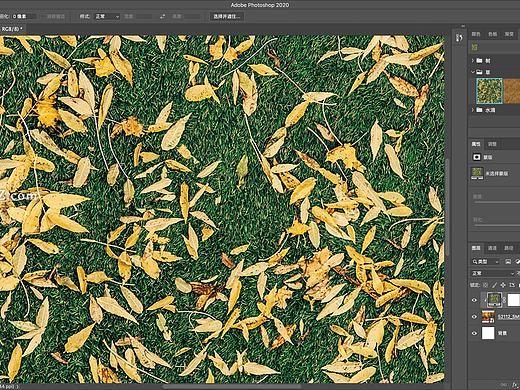Click the canvas horizontal scrollbar

pyautogui.click(x=232, y=387)
